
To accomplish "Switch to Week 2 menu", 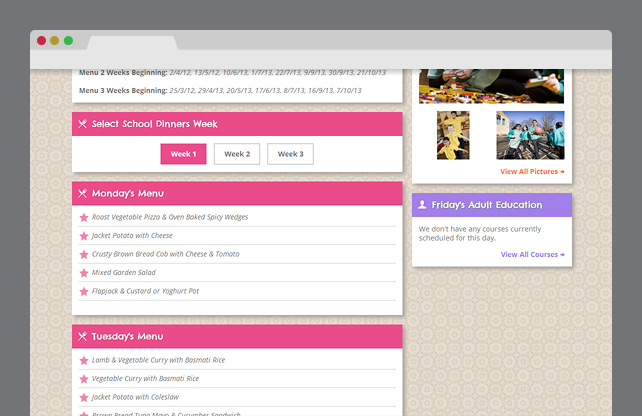I will [237, 154].
